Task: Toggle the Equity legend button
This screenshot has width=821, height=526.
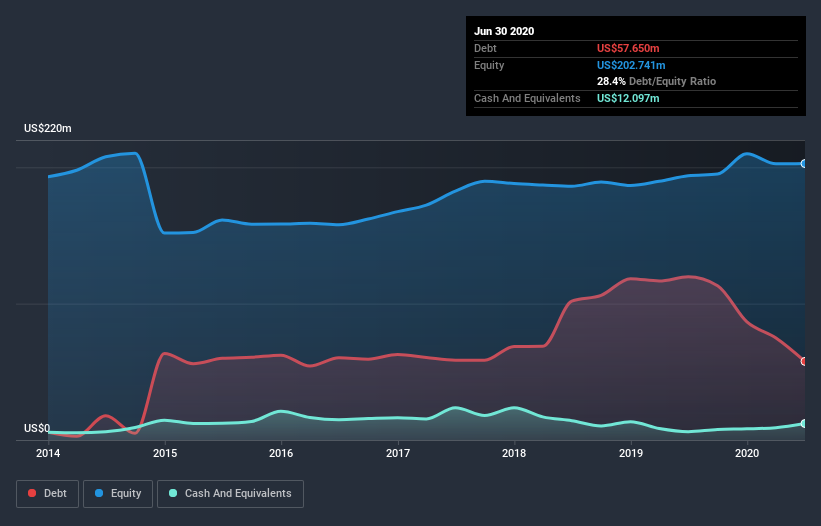Action: coord(118,494)
